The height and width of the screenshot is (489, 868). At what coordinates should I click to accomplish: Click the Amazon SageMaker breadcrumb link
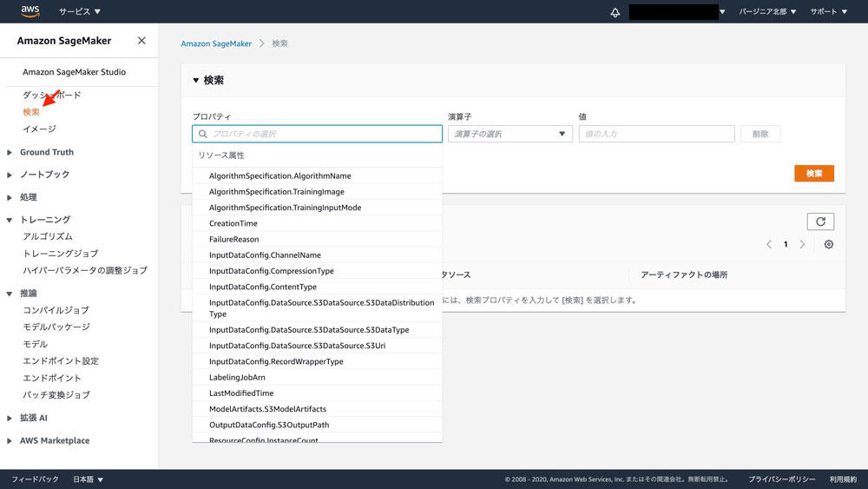[x=216, y=43]
